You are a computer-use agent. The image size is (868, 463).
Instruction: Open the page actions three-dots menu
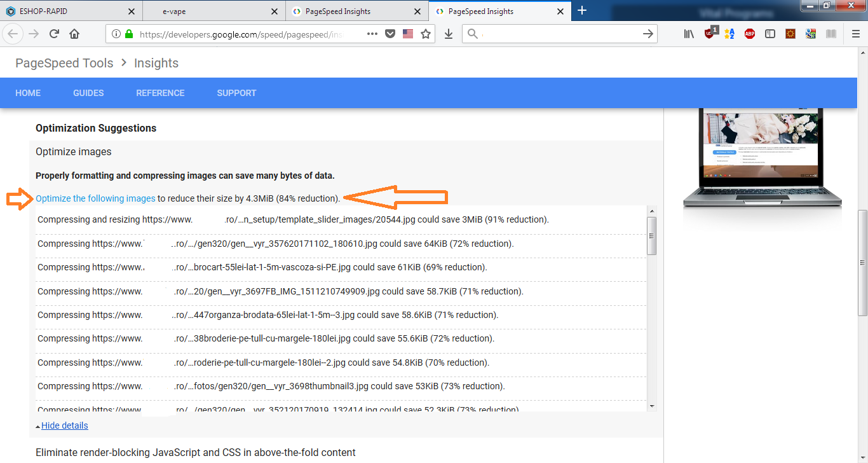372,34
